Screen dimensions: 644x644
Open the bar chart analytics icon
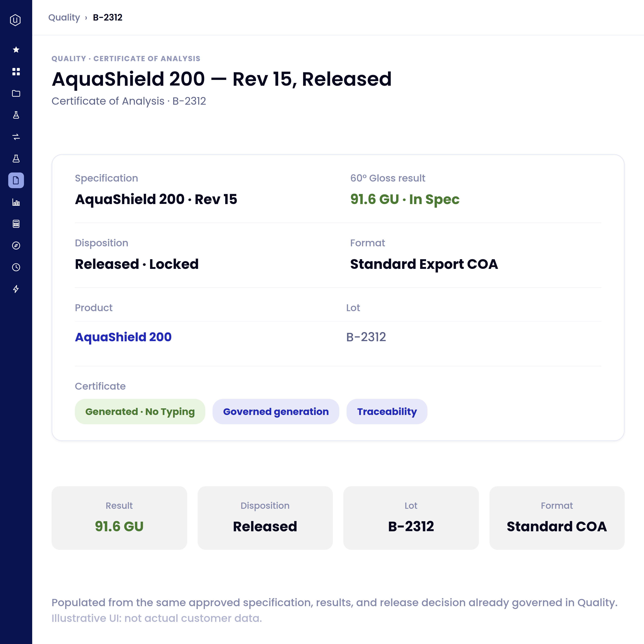click(16, 202)
